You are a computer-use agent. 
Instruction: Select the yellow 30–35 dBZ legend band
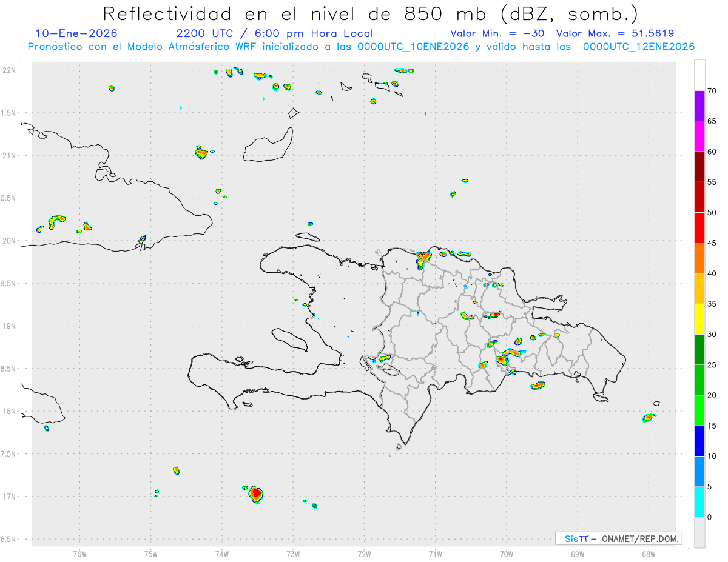pos(699,319)
